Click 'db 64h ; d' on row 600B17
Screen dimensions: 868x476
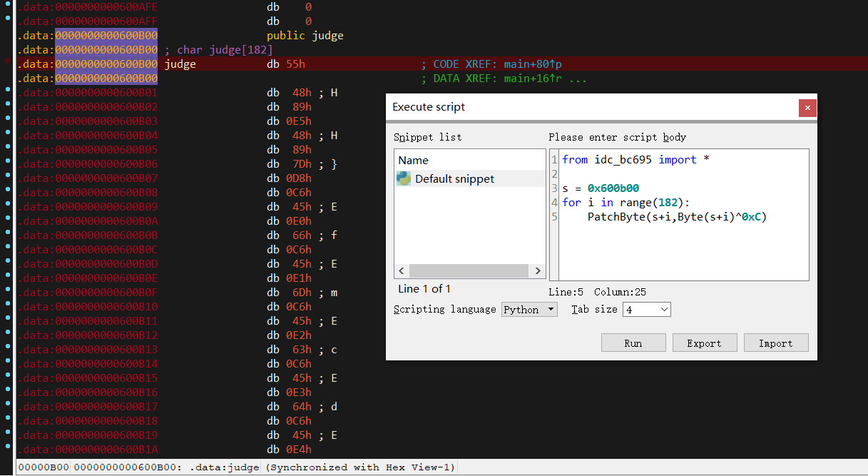pos(302,407)
